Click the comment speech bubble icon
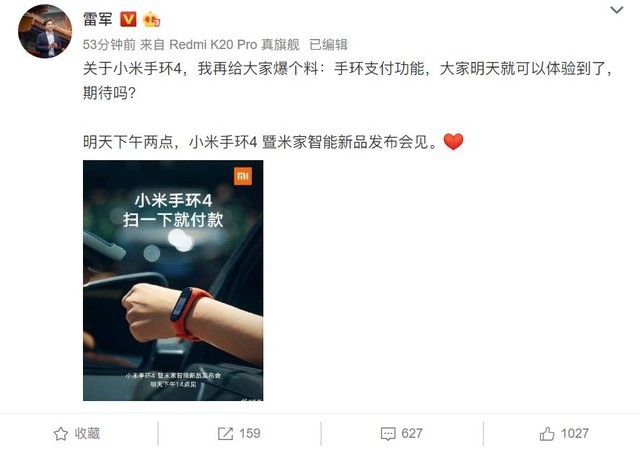The height and width of the screenshot is (453, 640). tap(388, 434)
